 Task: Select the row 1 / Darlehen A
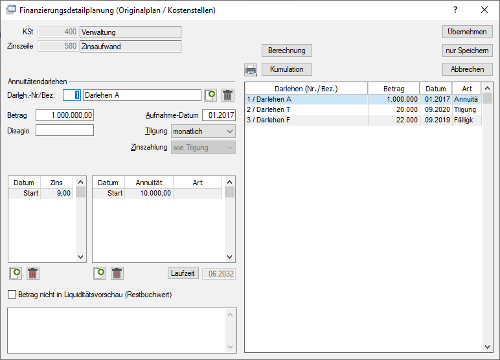click(x=363, y=99)
